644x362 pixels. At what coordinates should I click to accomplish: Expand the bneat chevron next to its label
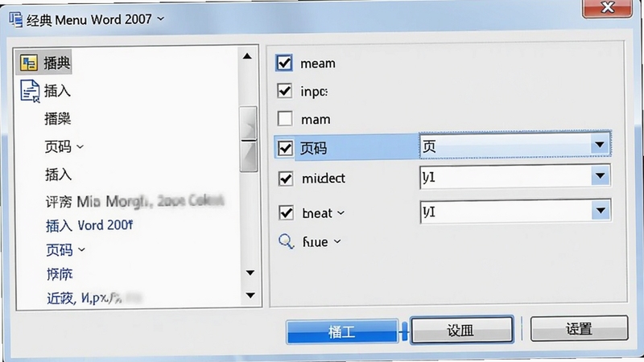tap(341, 213)
